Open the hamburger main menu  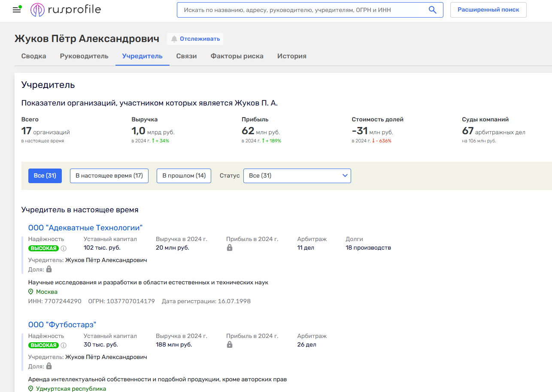(17, 10)
